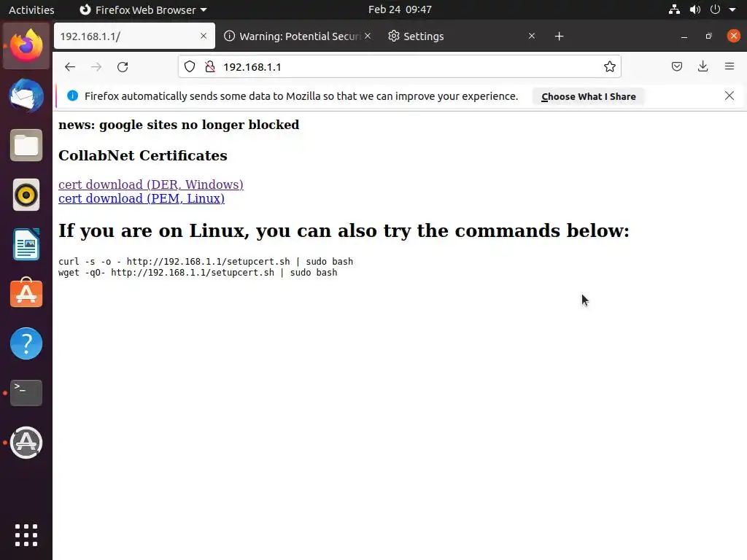Show the insecure connection padlock info
The width and height of the screenshot is (747, 560).
point(209,66)
